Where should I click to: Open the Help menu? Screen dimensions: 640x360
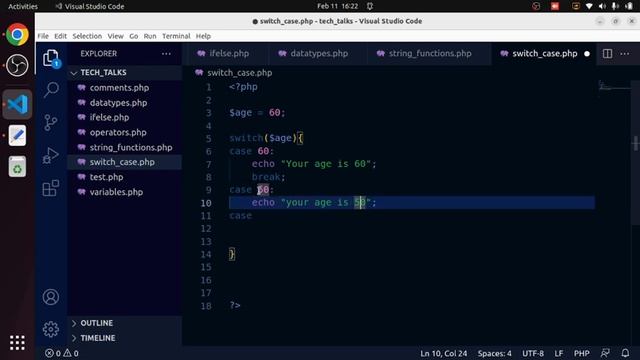click(203, 36)
